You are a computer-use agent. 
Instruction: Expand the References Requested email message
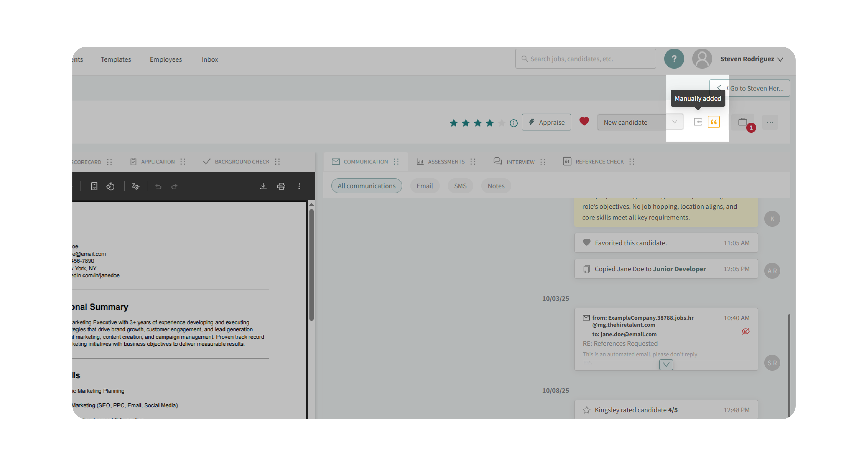point(666,365)
